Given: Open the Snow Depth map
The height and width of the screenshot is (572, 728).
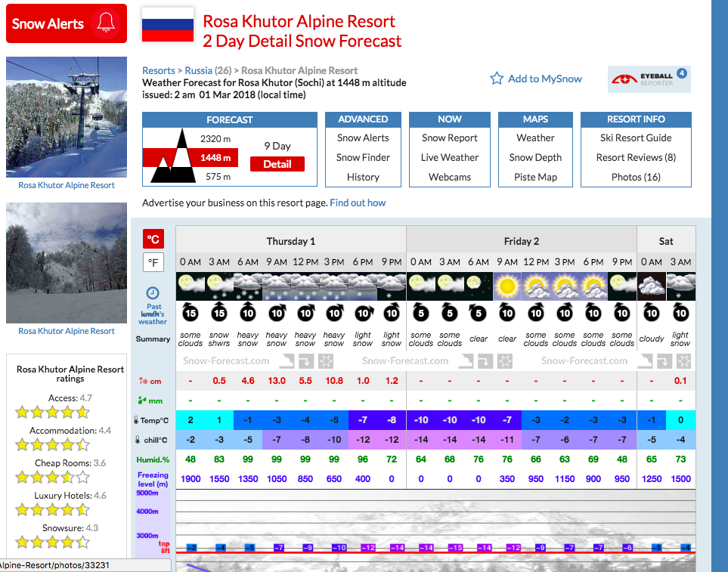Looking at the screenshot, I should coord(535,157).
